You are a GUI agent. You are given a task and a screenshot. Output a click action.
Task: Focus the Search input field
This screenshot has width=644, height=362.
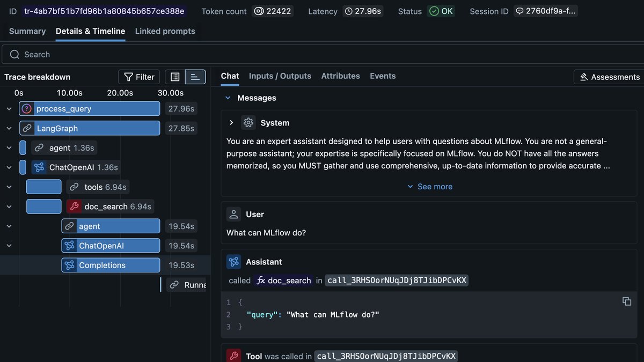[322, 55]
